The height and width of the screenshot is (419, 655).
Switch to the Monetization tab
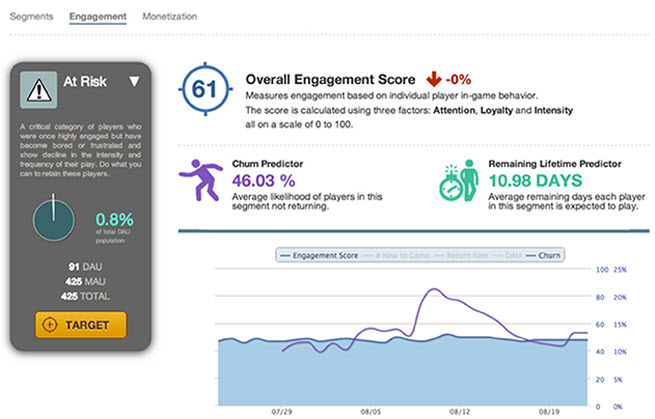coord(170,16)
